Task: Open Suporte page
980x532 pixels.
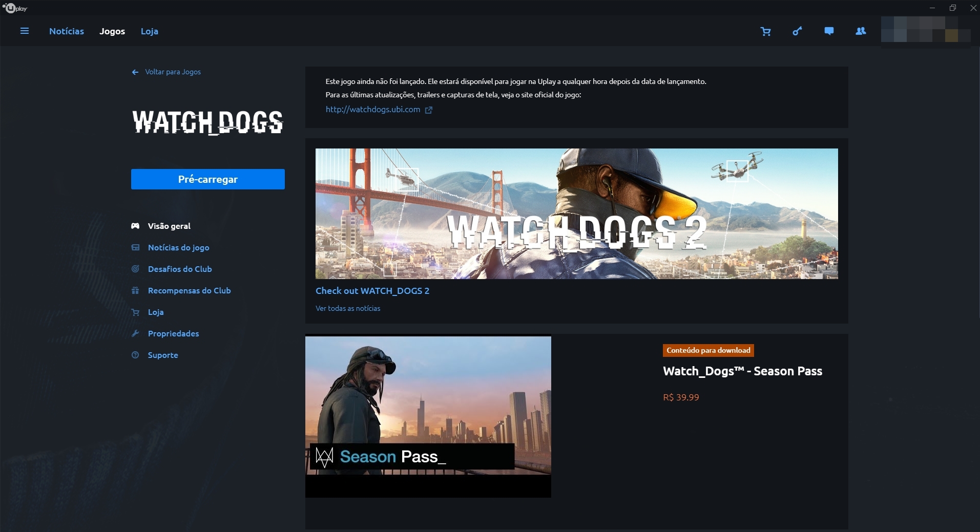Action: tap(163, 355)
